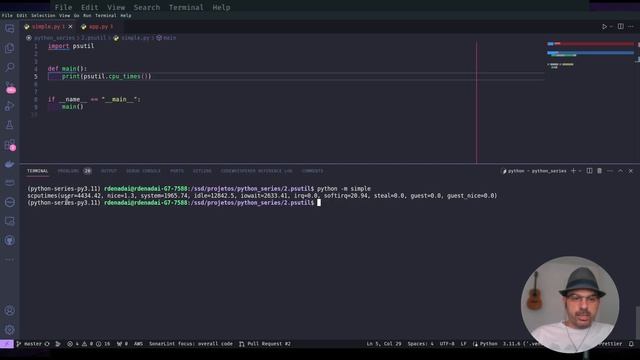Viewport: 640px width, 360px height.
Task: Click SonarLint focus: overall code status
Action: pyautogui.click(x=191, y=344)
